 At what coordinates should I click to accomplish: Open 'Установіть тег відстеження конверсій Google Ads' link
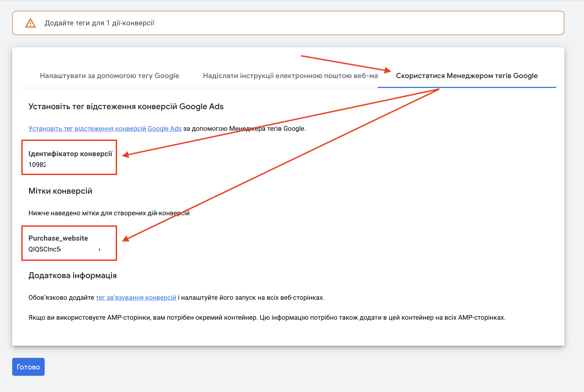105,128
